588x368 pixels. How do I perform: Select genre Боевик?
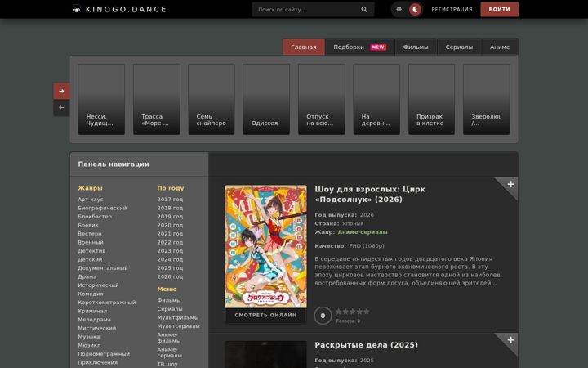tap(88, 226)
